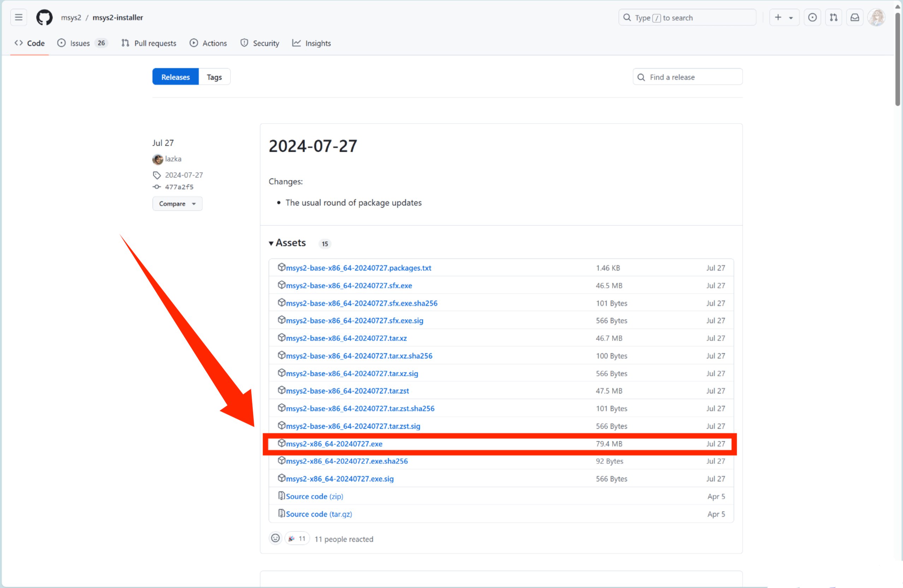The image size is (903, 588).
Task: Visit lazka's profile link
Action: point(173,159)
